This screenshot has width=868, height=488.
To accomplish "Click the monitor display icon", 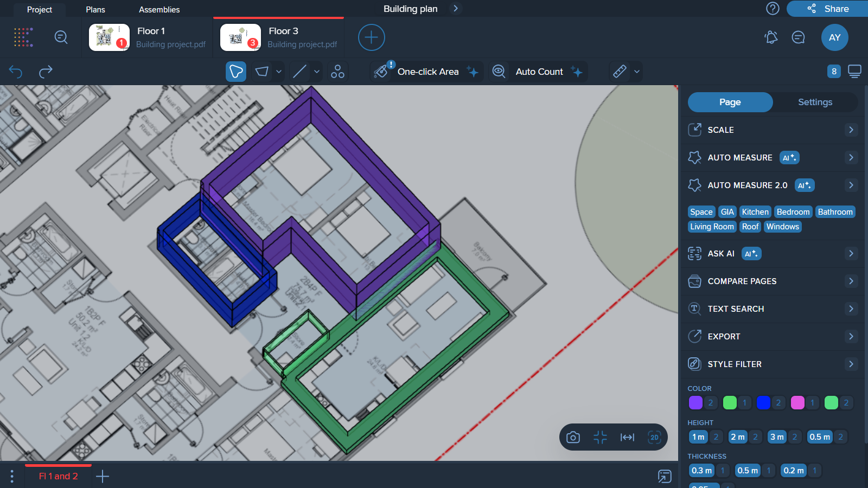I will pyautogui.click(x=854, y=71).
